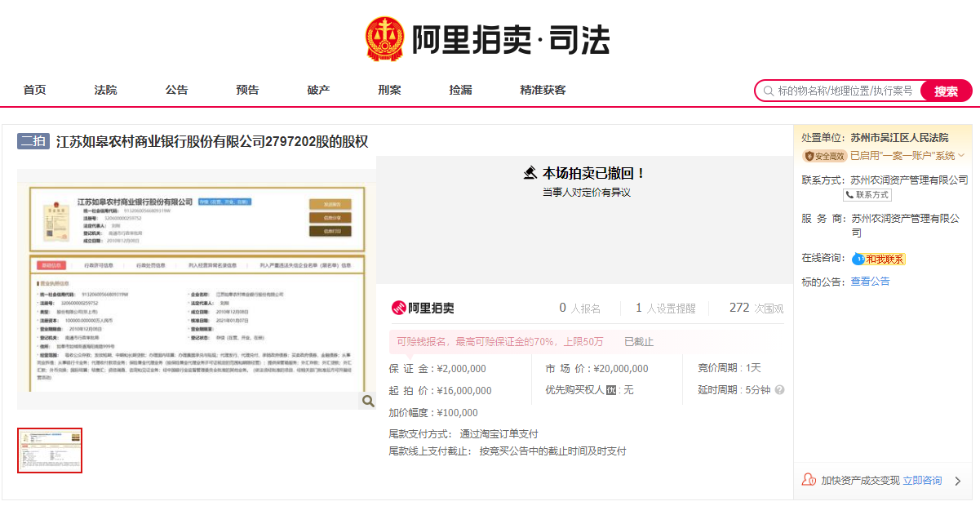Open the 公告 navigation tab
980x506 pixels.
click(x=176, y=90)
